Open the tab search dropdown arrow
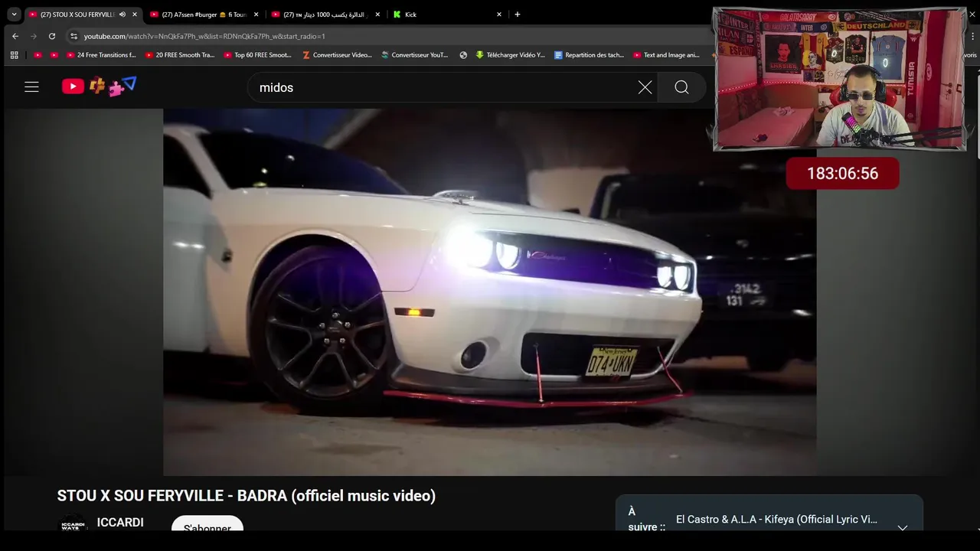The image size is (980, 551). coord(14,15)
